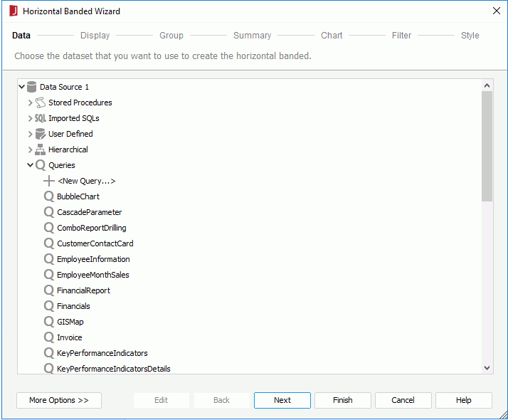Click the Queries magnifier icon
The width and height of the screenshot is (508, 420).
(x=41, y=165)
